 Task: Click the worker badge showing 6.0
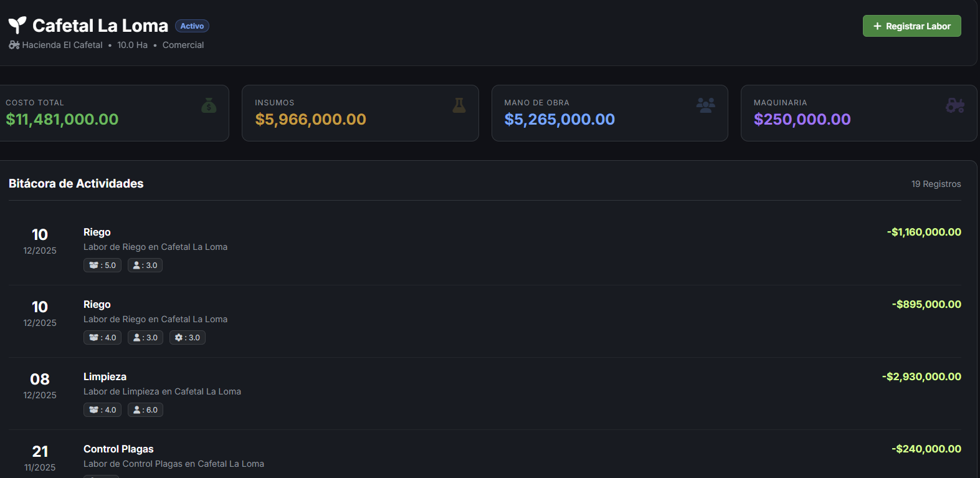pyautogui.click(x=145, y=410)
